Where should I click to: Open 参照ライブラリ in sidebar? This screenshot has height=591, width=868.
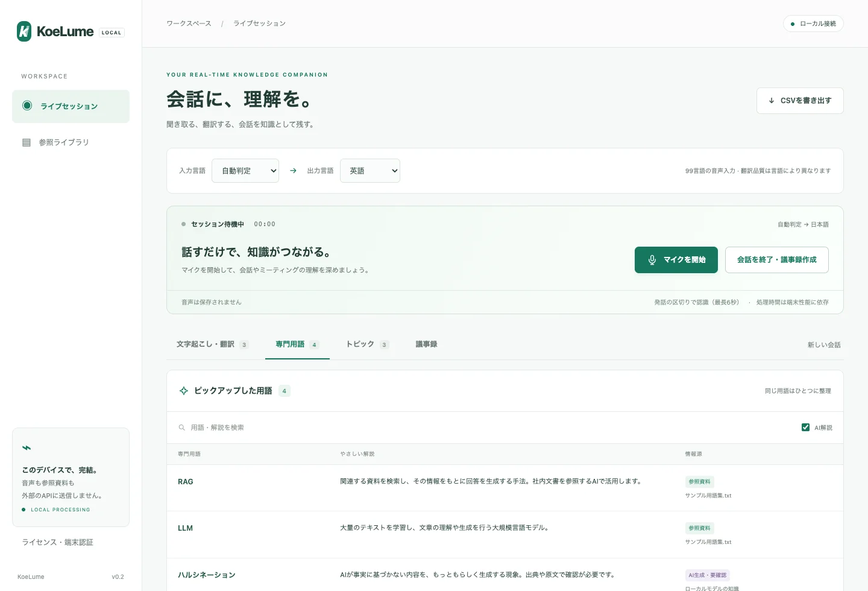click(x=71, y=142)
